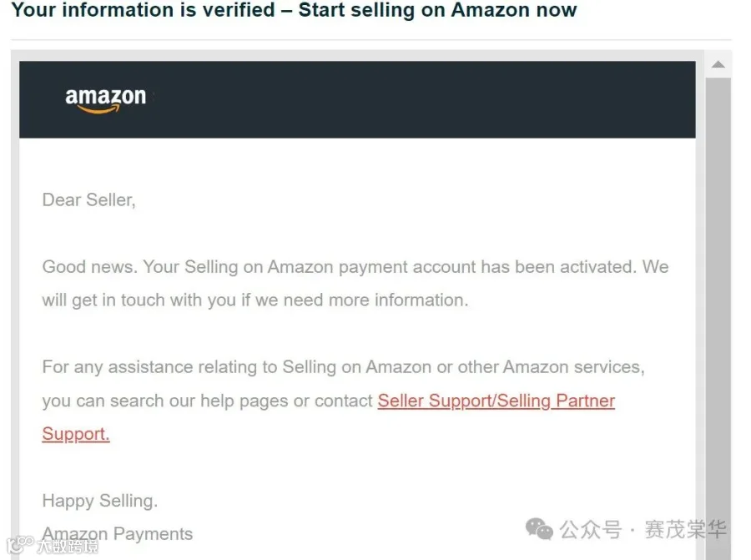Click the 'For any assistance relating' line
This screenshot has width=751, height=560.
[344, 367]
